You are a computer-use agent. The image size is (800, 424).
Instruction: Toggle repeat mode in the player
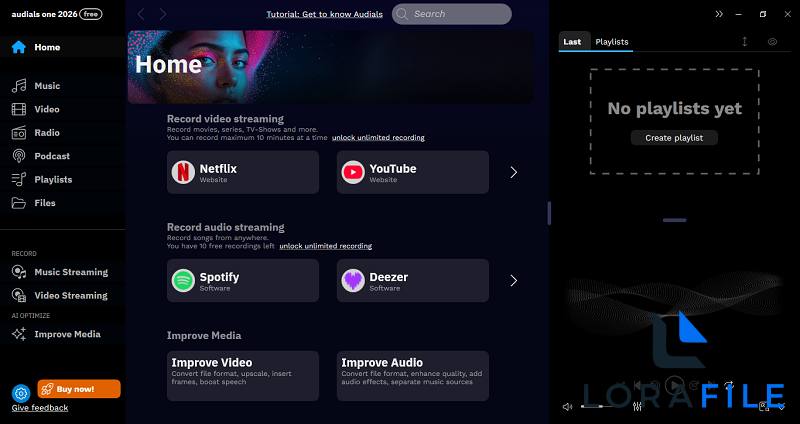pos(729,385)
